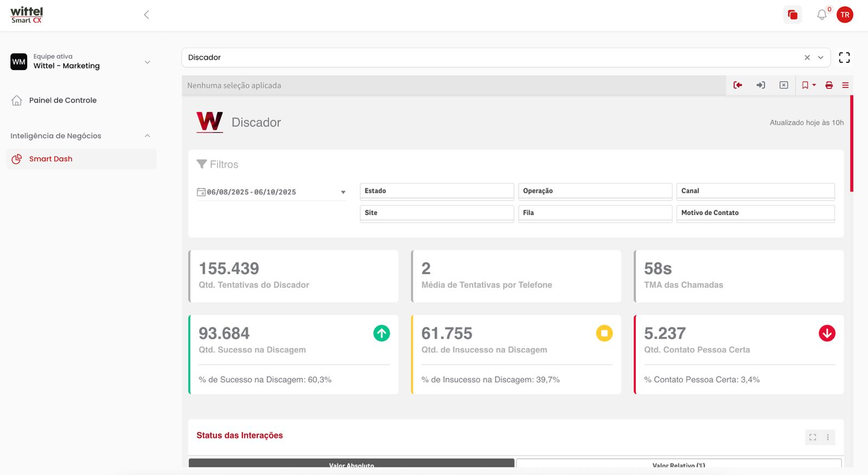
Task: Click the red chat messages icon
Action: tap(793, 15)
